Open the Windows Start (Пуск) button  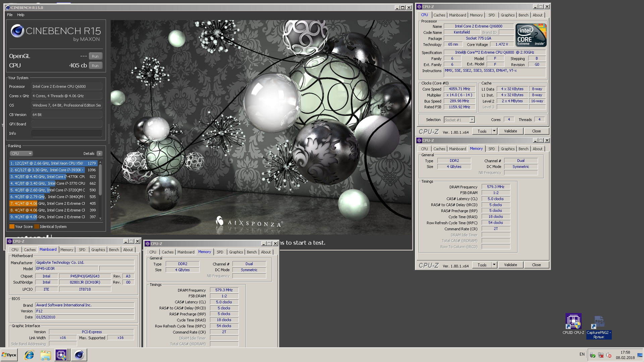[9, 355]
